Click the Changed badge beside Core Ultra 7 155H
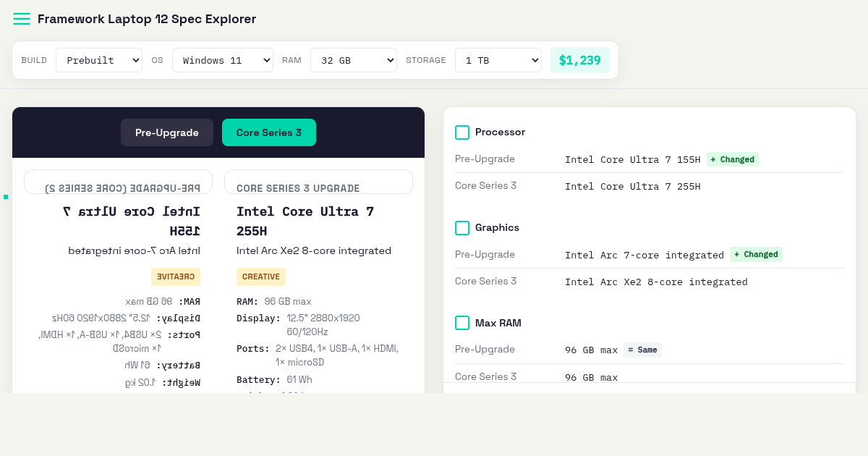This screenshot has width=868, height=456. 733,159
